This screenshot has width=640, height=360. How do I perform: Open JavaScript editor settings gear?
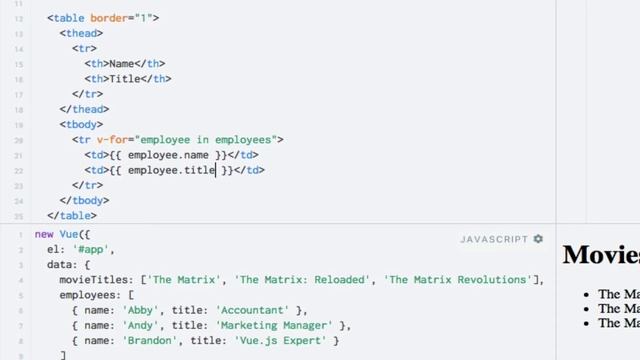538,239
